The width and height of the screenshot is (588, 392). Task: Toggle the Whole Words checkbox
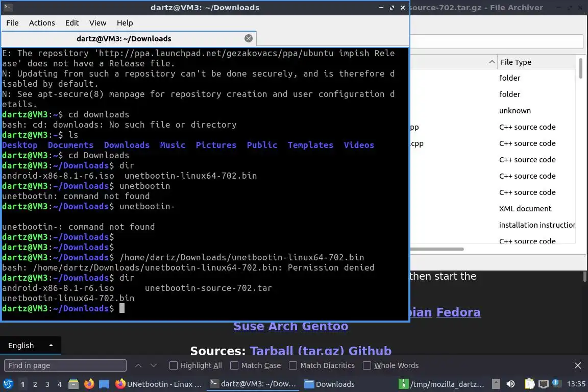coord(367,365)
